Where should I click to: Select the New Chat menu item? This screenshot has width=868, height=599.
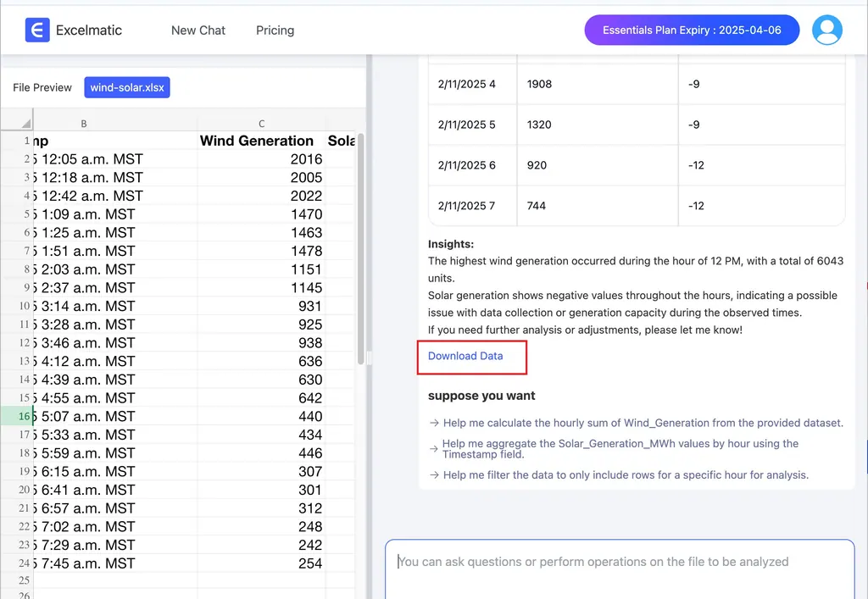point(198,30)
